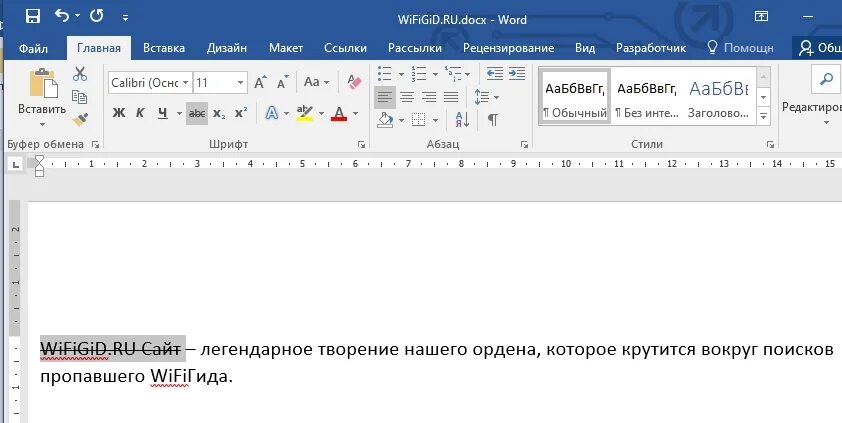Image resolution: width=842 pixels, height=423 pixels.
Task: Switch to the Дизайн tab
Action: click(x=227, y=48)
